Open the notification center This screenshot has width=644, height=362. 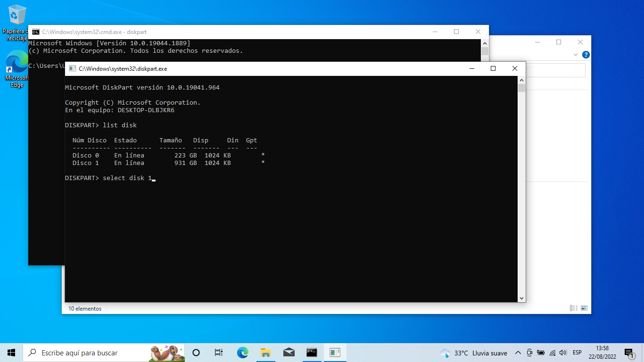(629, 353)
